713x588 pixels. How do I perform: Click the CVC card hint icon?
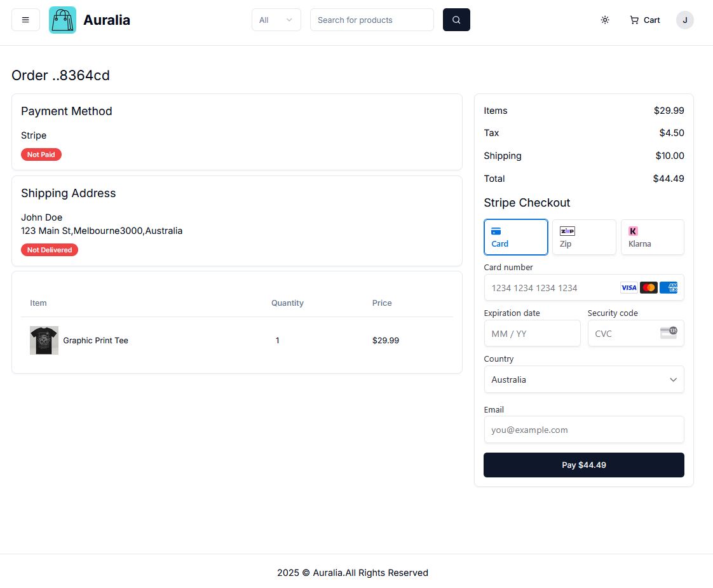[669, 332]
